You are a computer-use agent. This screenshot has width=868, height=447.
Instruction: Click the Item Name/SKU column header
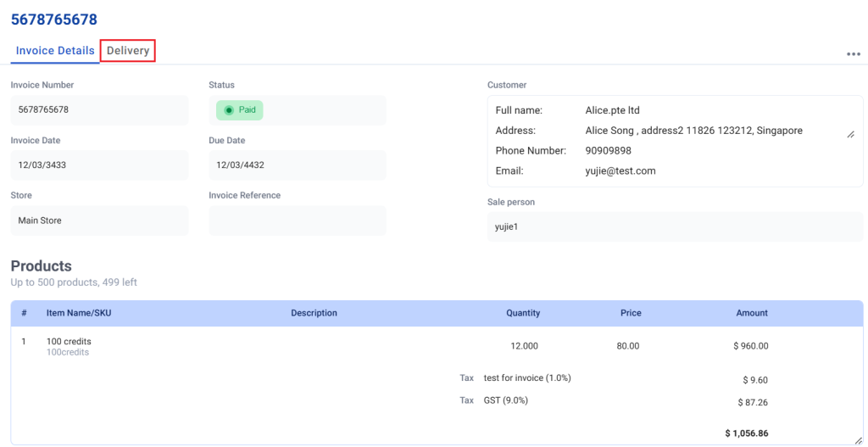pos(79,313)
